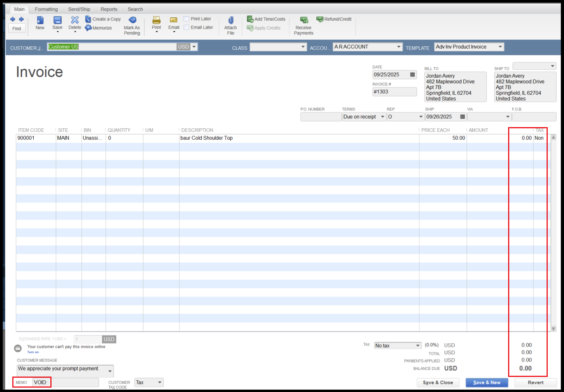Click the Delete invoice icon
Image resolution: width=564 pixels, height=392 pixels.
tap(75, 20)
